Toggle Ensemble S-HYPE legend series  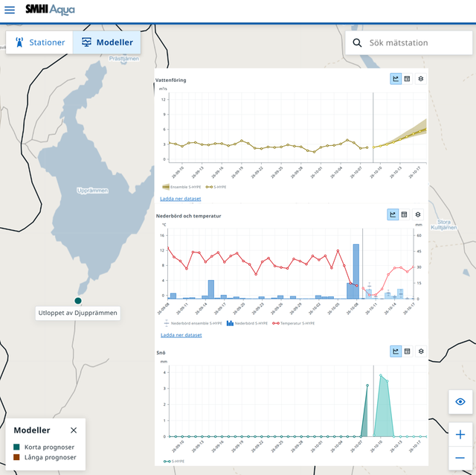(181, 187)
